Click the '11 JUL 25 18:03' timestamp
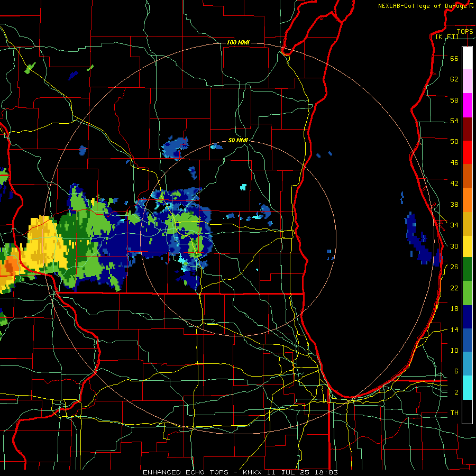This screenshot has height=476, width=476. tap(303, 472)
